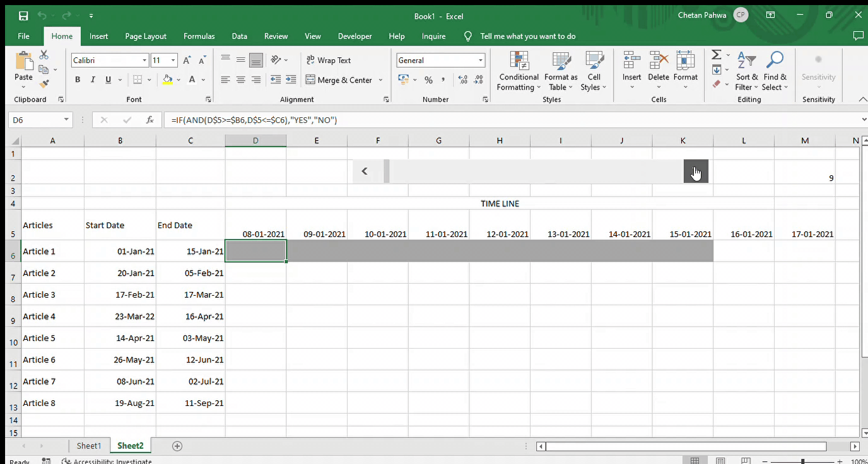Screen dimensions: 868x464
Task: Apply the Percent Style number format
Action: 428,79
